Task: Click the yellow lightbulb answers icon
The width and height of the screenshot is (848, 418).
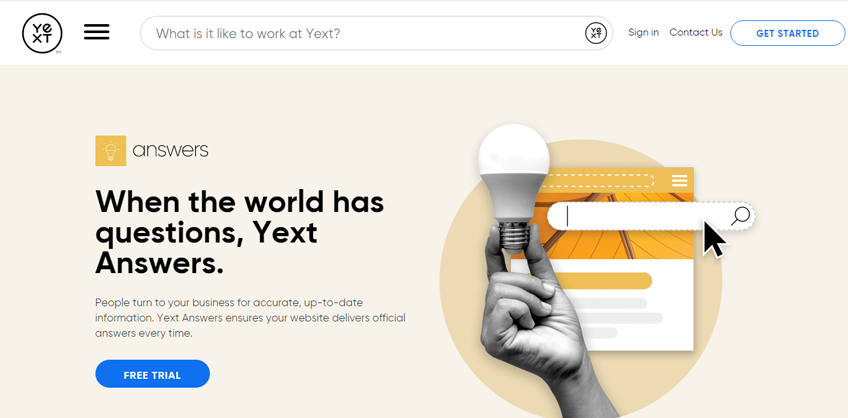Action: (110, 150)
